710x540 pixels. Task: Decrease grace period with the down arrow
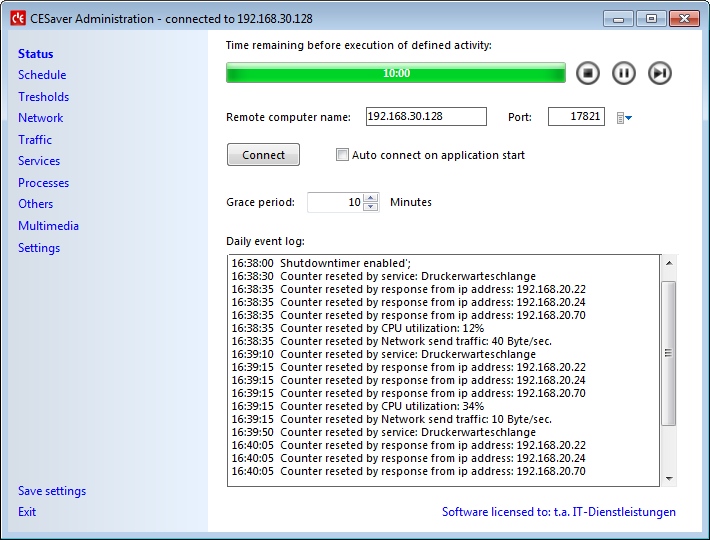371,207
